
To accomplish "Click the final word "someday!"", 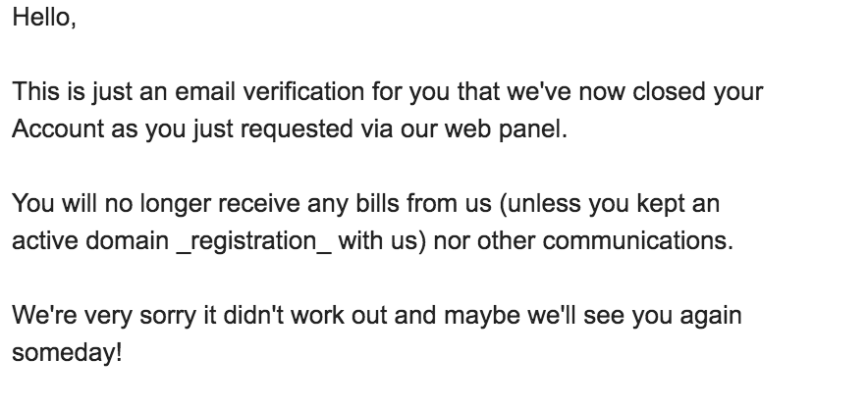I will coord(67,353).
